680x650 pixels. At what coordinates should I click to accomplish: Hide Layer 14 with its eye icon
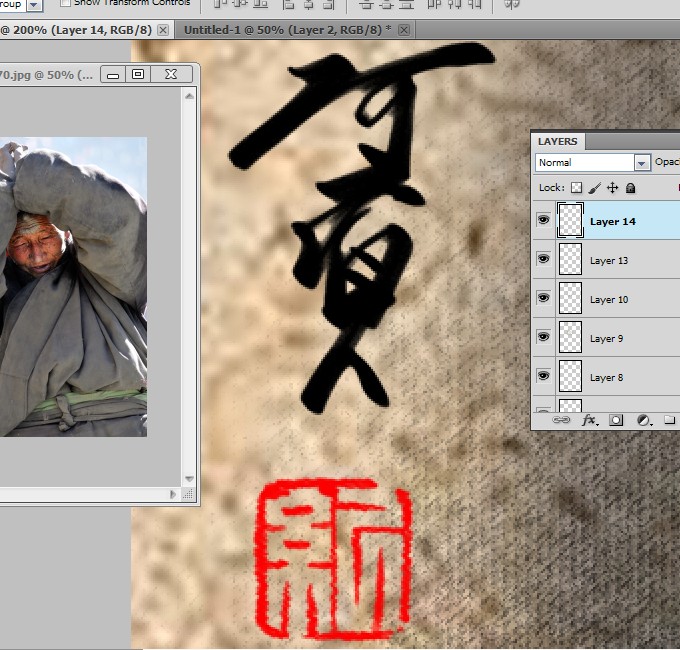point(543,219)
